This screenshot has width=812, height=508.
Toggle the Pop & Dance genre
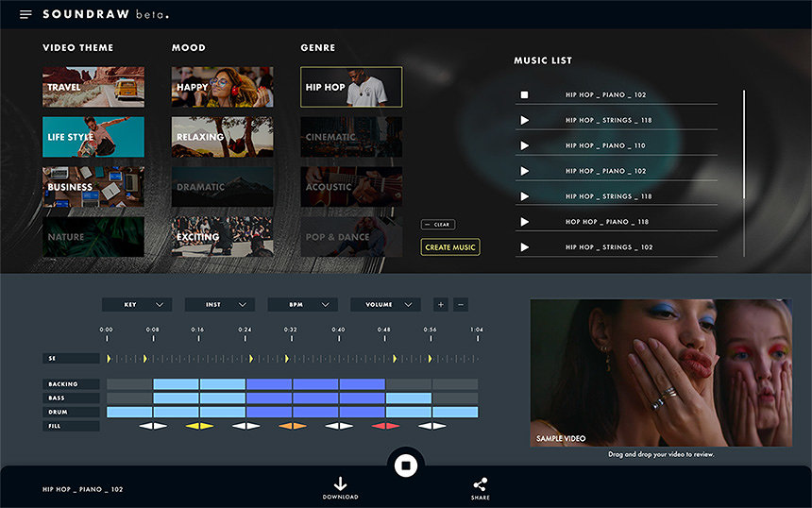point(351,237)
